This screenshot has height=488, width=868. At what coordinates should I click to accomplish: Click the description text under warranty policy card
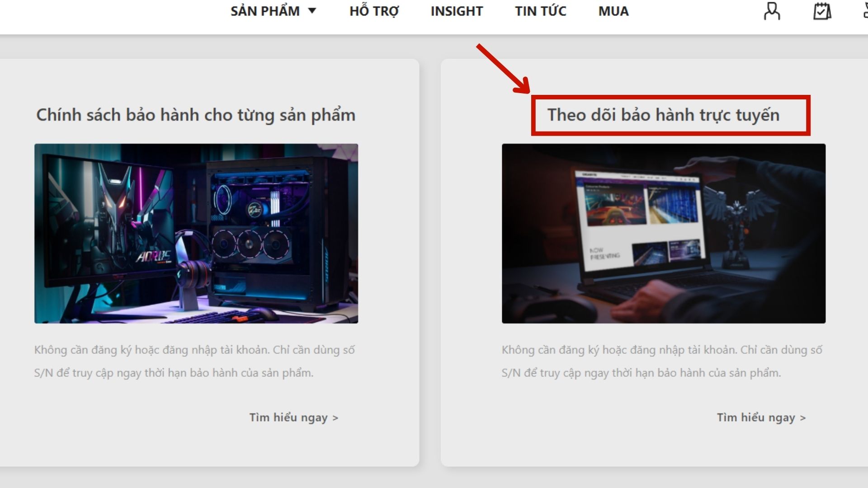pyautogui.click(x=194, y=361)
